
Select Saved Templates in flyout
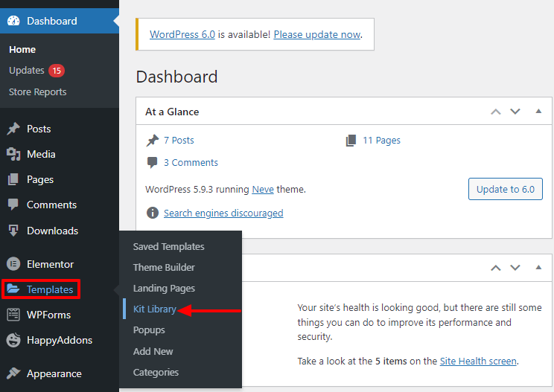tap(168, 246)
